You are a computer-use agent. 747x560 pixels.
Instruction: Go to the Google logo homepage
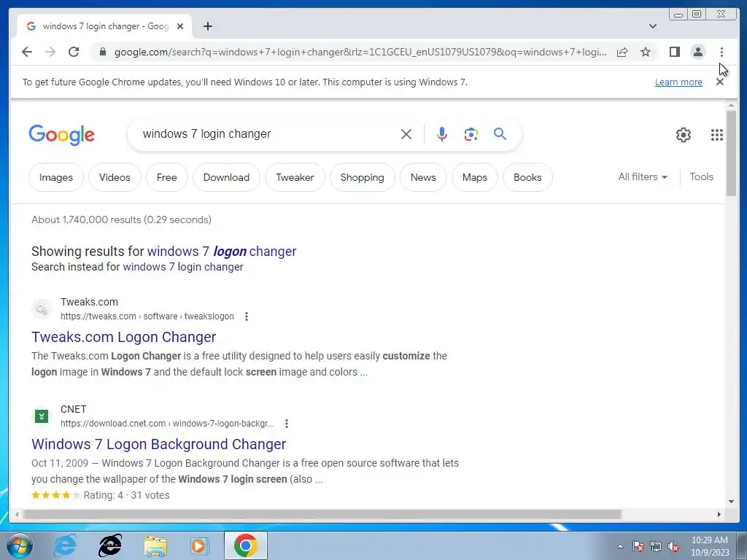(61, 135)
